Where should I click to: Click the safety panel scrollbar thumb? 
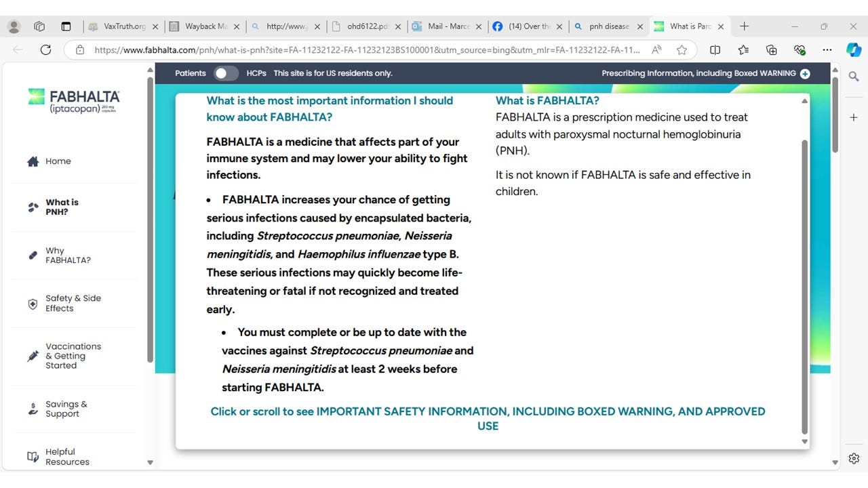tap(805, 287)
